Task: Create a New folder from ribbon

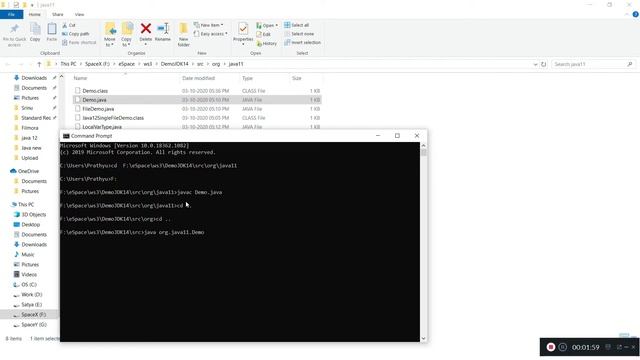Action: (x=184, y=34)
